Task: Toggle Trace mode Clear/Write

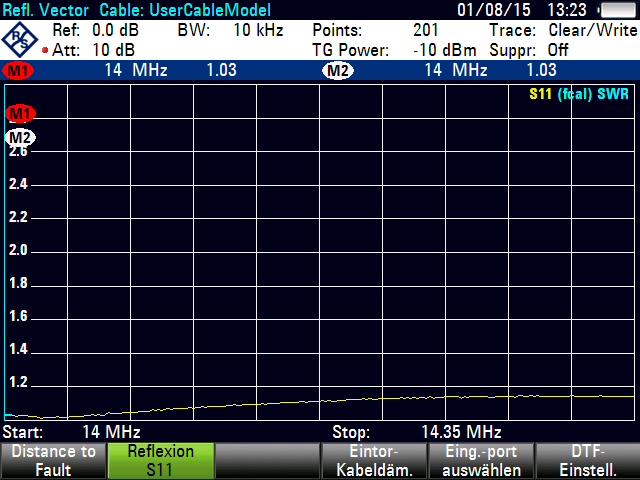Action: tap(590, 30)
